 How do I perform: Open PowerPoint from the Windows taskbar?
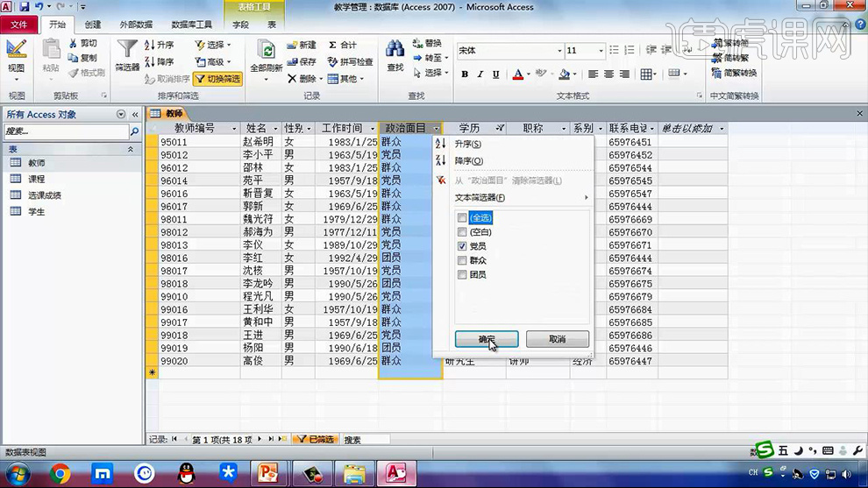coord(268,474)
